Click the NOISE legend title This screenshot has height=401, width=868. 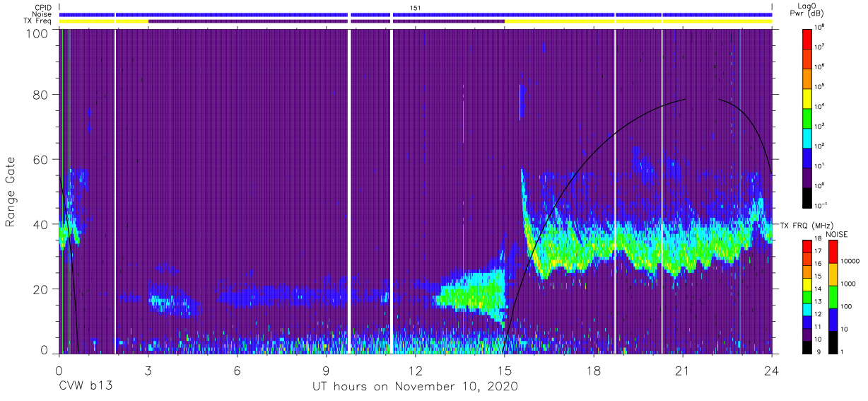pos(837,234)
